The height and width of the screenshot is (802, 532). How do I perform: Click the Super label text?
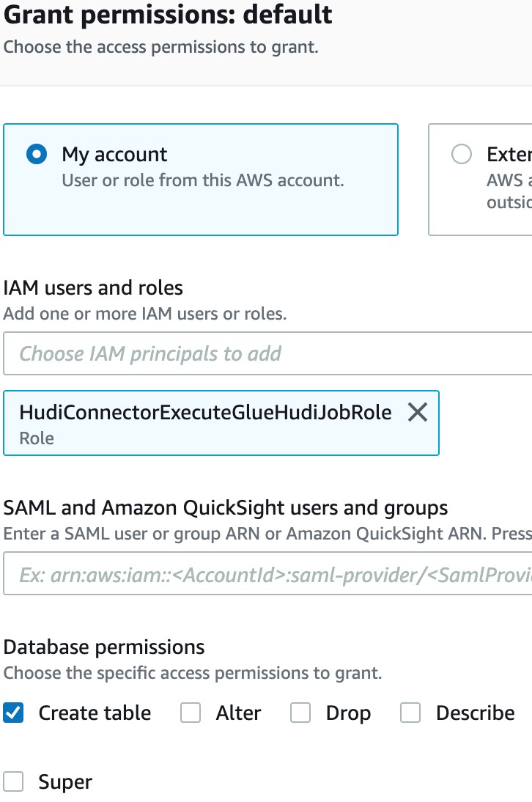pyautogui.click(x=65, y=782)
